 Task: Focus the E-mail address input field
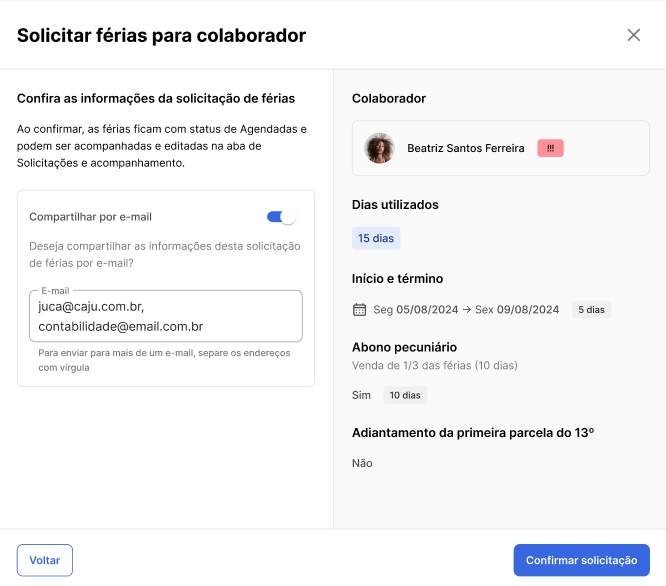[x=166, y=316]
